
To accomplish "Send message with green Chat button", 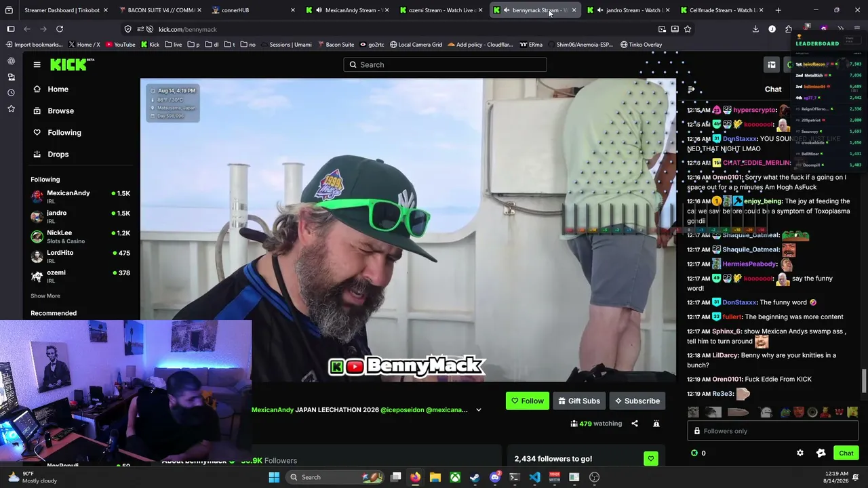I will (846, 453).
